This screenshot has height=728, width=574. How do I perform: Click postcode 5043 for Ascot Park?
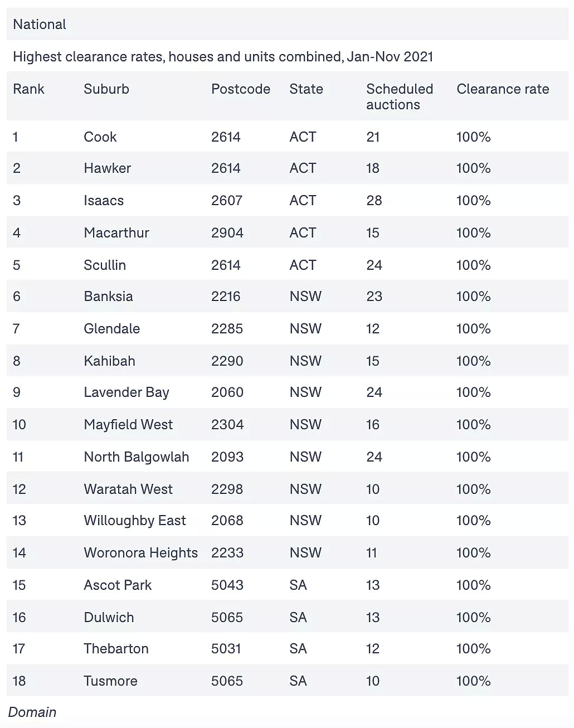point(227,585)
